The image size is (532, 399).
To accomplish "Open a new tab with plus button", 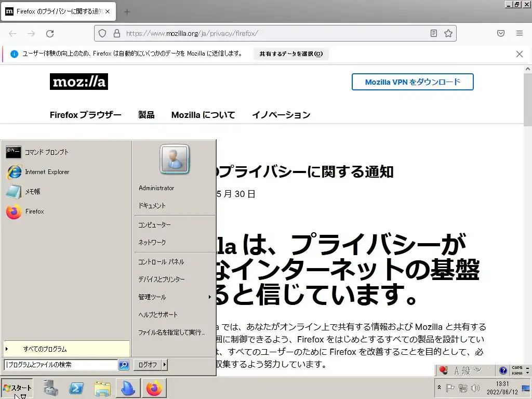I will pyautogui.click(x=127, y=12).
